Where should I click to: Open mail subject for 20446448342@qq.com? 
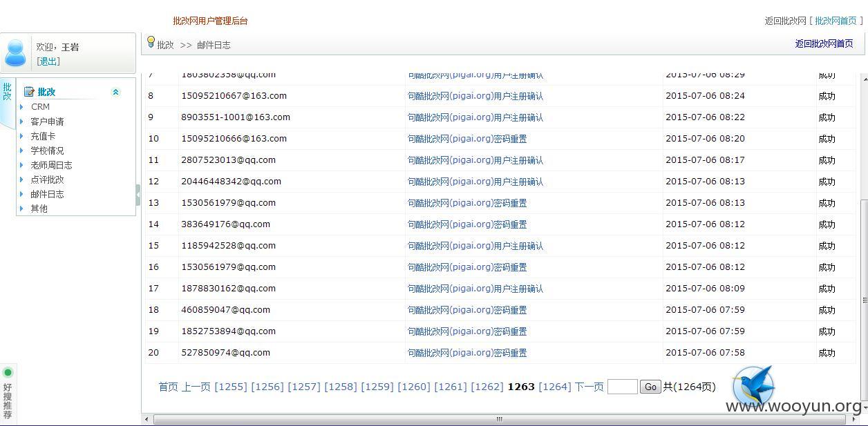[475, 182]
